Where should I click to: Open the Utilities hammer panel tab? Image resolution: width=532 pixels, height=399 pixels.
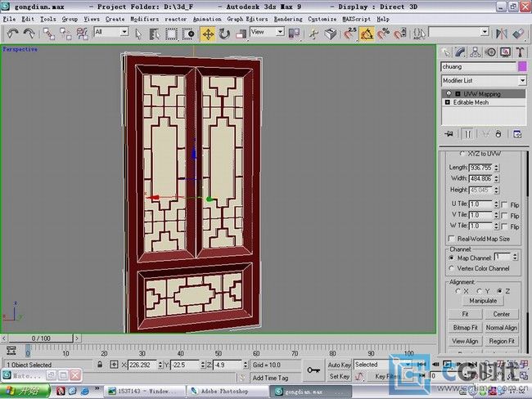pyautogui.click(x=520, y=52)
